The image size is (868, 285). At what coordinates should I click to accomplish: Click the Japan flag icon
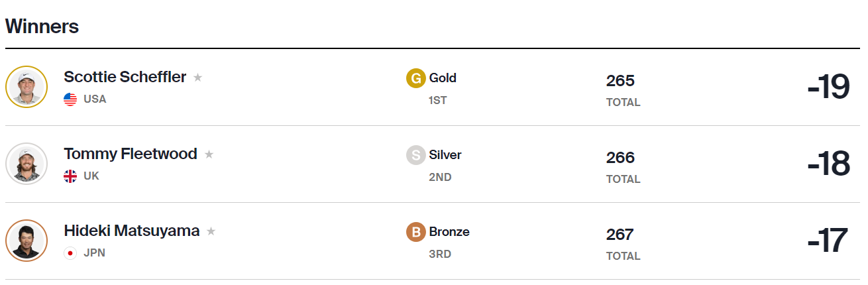click(70, 253)
